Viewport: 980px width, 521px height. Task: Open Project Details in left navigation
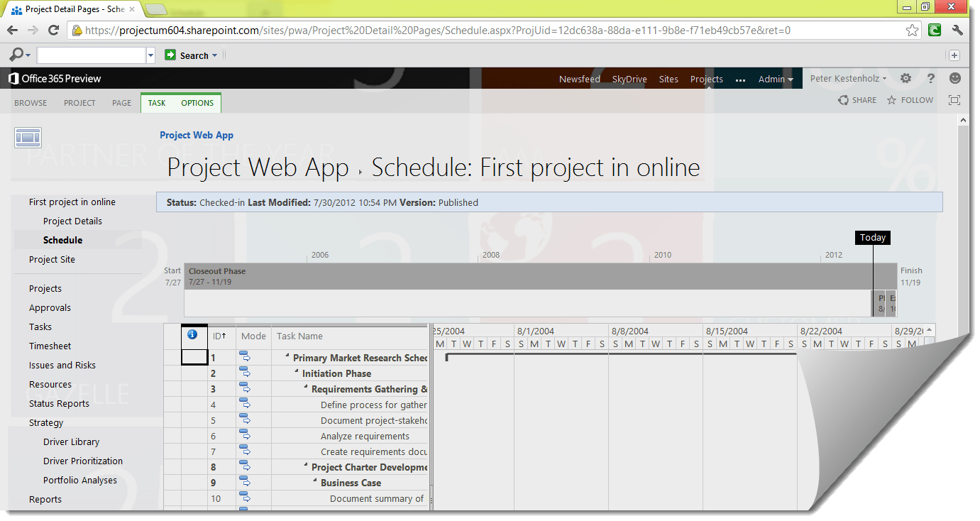point(72,221)
